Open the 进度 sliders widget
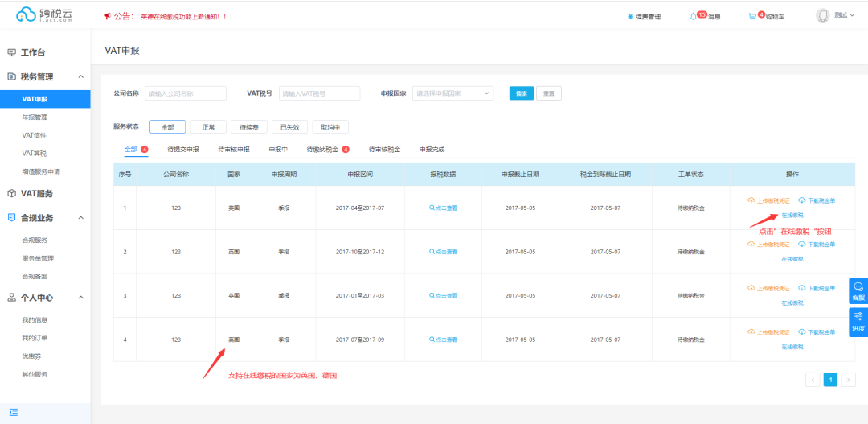The height and width of the screenshot is (424, 868). [x=858, y=322]
